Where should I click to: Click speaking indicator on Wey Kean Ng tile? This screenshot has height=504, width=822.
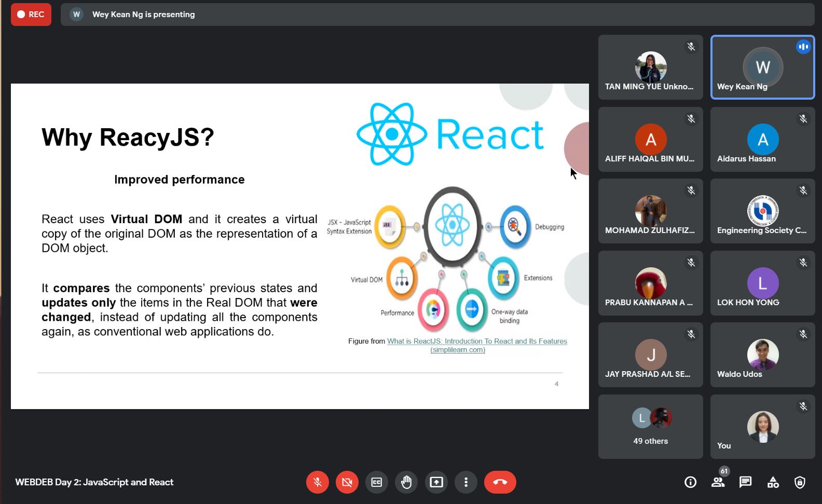point(803,47)
